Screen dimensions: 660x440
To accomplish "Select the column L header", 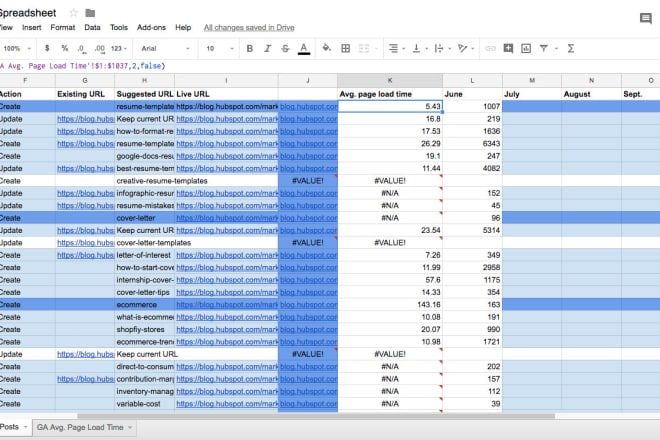I will click(x=472, y=80).
